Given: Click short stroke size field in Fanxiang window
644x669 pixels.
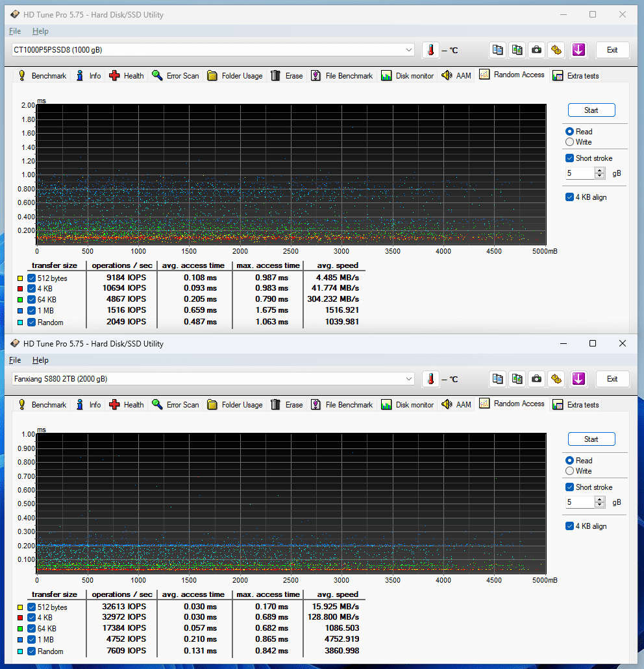Looking at the screenshot, I should (580, 502).
